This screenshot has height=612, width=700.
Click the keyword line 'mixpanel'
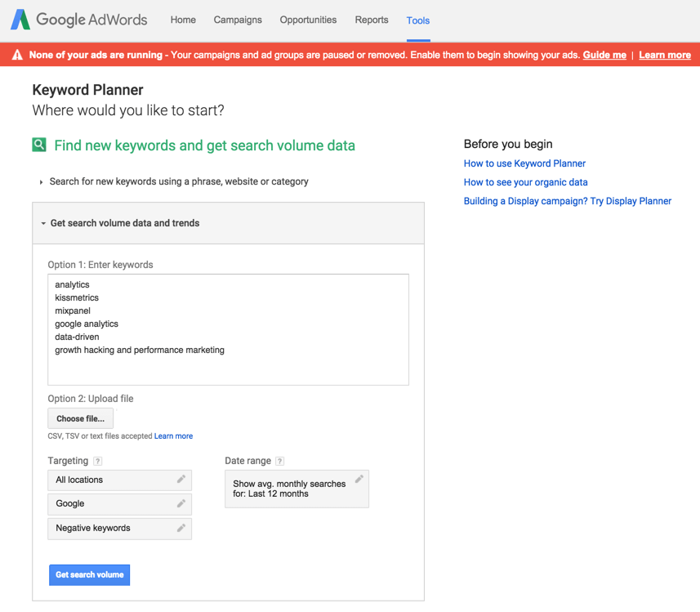click(73, 311)
